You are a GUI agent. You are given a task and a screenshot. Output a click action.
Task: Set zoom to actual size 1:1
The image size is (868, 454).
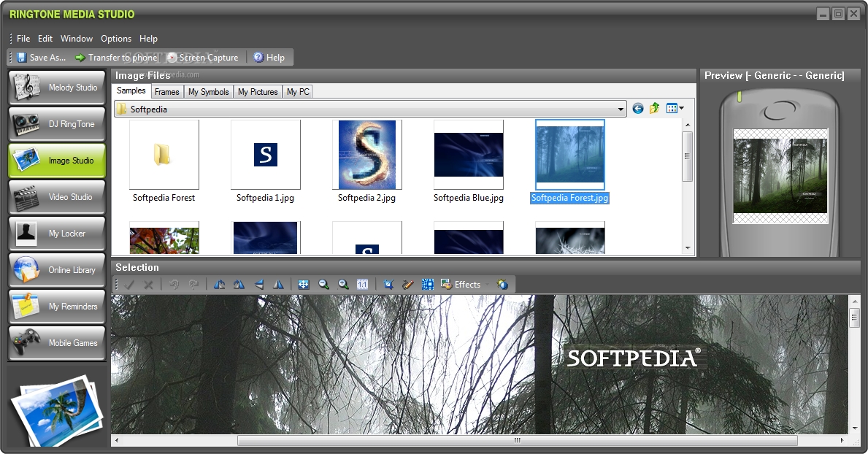(363, 285)
